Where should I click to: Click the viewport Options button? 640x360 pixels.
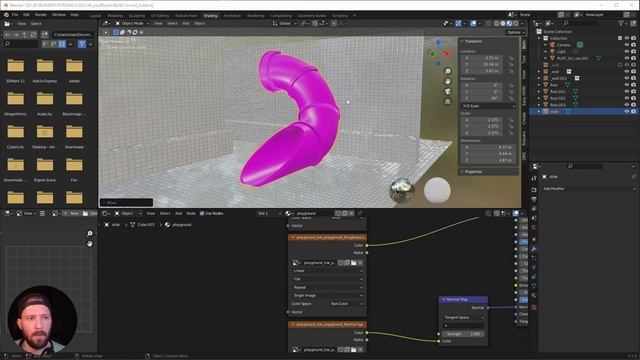click(x=515, y=32)
